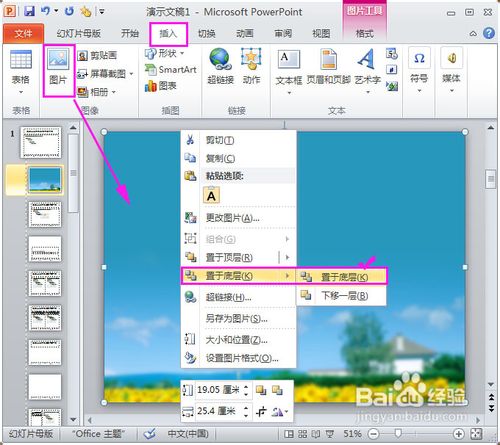
Task: Click the date and time icon
Action: click(392, 54)
